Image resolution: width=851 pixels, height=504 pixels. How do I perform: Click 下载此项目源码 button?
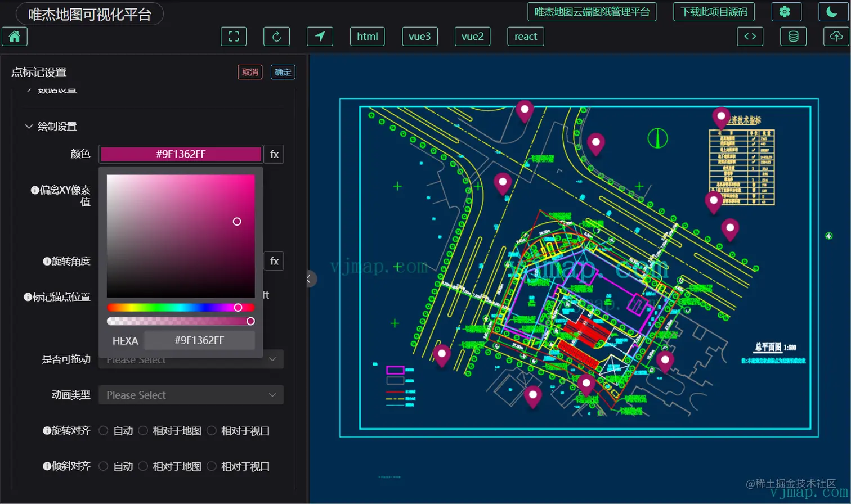714,12
